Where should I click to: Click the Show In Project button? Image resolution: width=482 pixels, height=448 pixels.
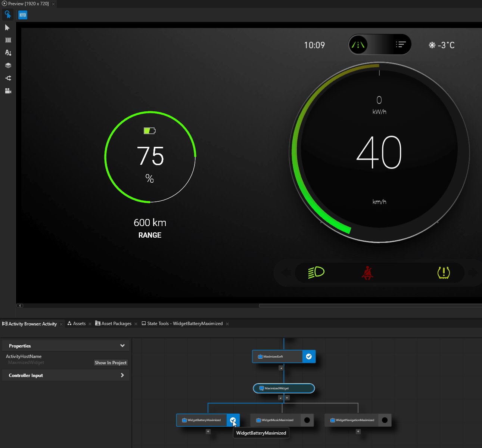coord(111,363)
